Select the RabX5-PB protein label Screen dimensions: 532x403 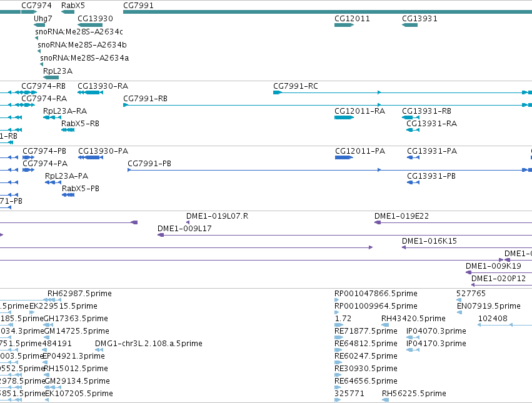[81, 189]
